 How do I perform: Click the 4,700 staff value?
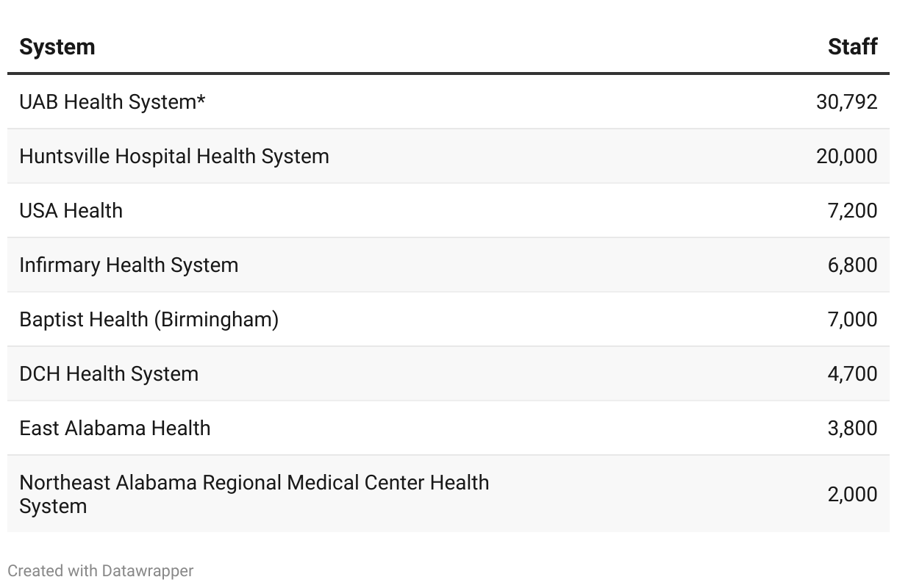coord(852,373)
